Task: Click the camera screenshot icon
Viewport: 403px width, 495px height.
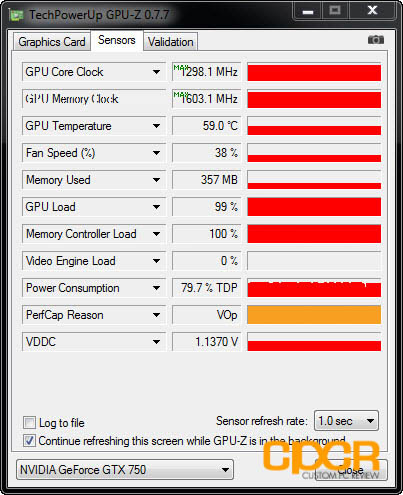Action: coord(376,40)
